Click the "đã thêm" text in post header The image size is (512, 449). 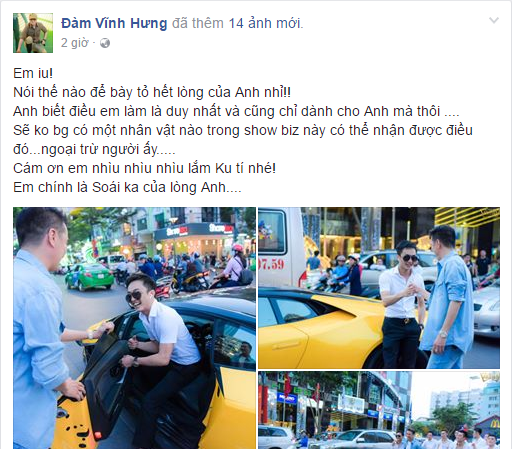click(198, 23)
